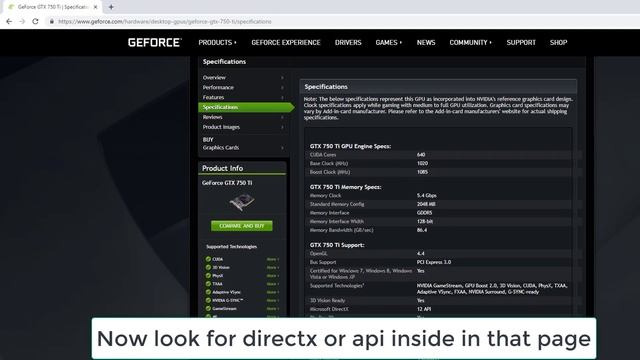Click the Memory Clock value 5.4 Gbps

[427, 196]
